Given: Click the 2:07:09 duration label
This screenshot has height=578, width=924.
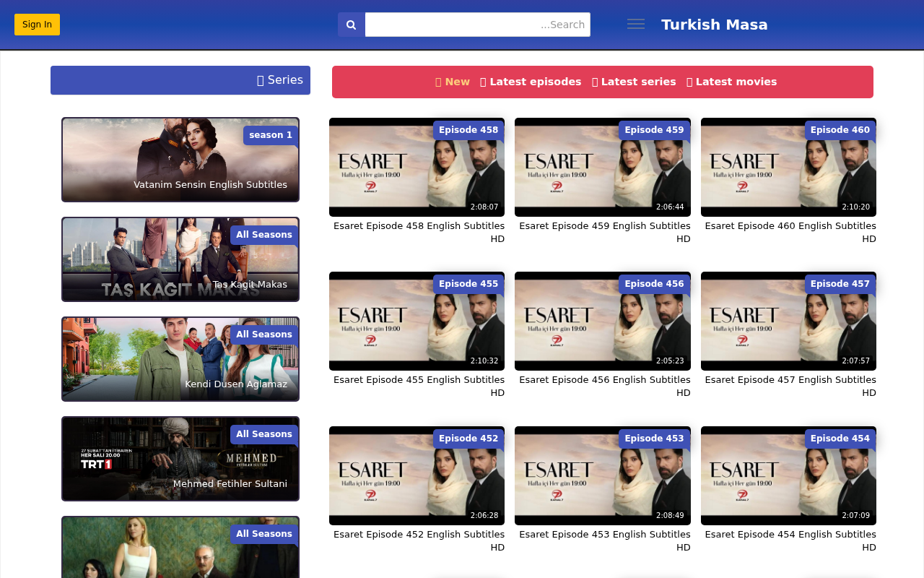Looking at the screenshot, I should click(x=856, y=515).
